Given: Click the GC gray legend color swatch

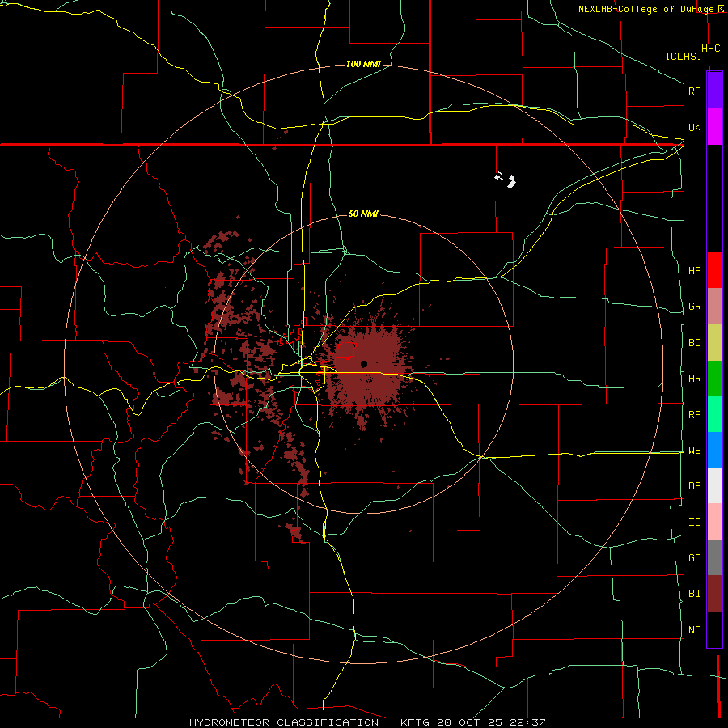Looking at the screenshot, I should pyautogui.click(x=714, y=557).
